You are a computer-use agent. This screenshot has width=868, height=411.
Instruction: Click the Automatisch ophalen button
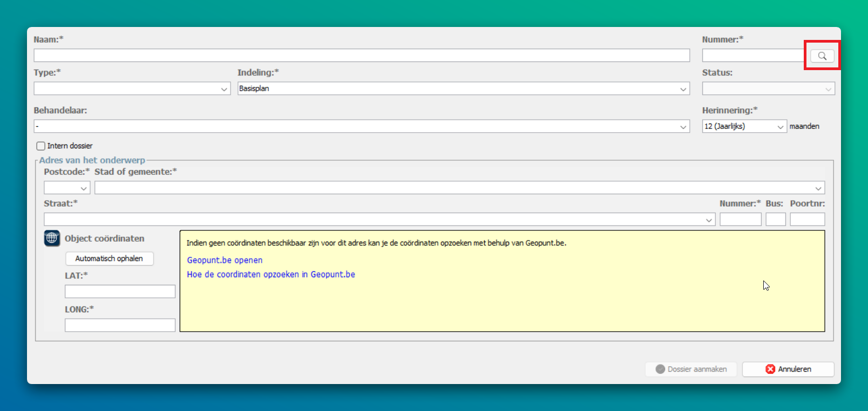coord(110,259)
